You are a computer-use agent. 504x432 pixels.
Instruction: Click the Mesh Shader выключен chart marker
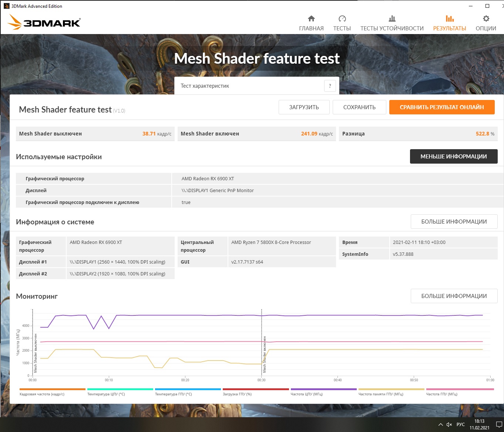tap(36, 354)
